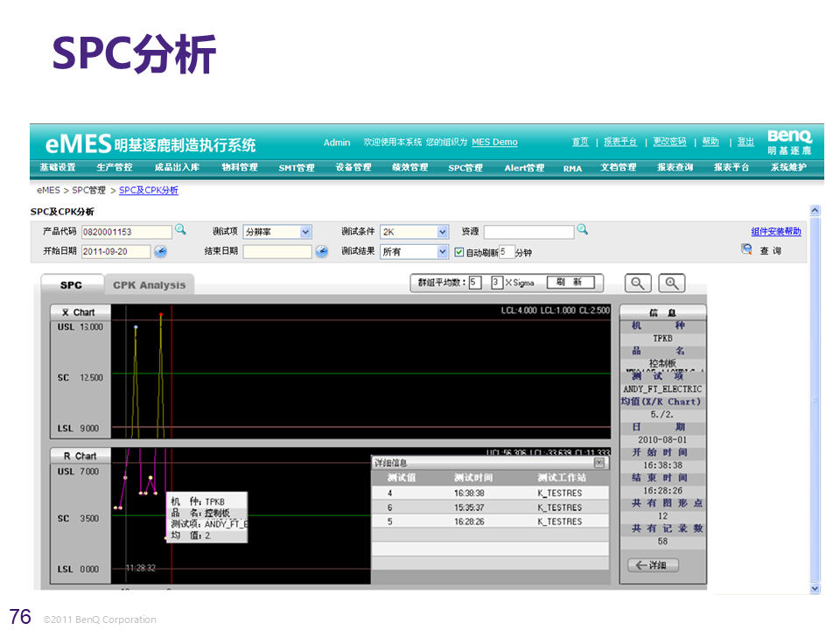Click blue peak point on X Chart

pyautogui.click(x=136, y=326)
